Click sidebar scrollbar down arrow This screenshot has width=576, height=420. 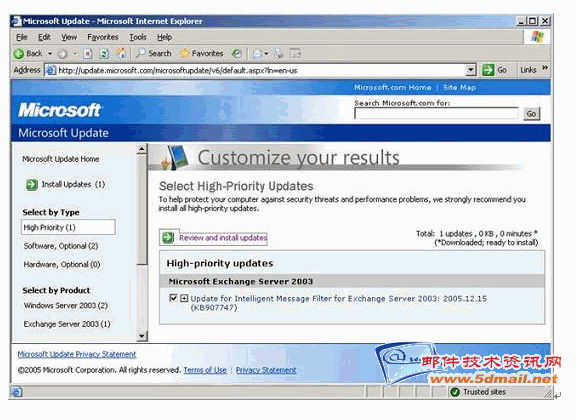click(x=142, y=336)
